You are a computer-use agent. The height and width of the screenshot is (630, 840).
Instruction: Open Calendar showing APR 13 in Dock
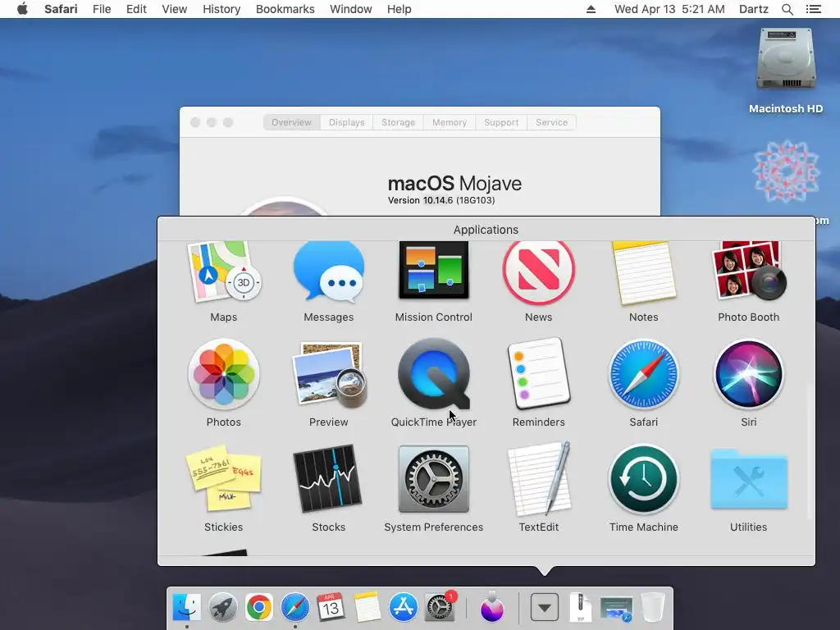pos(331,607)
